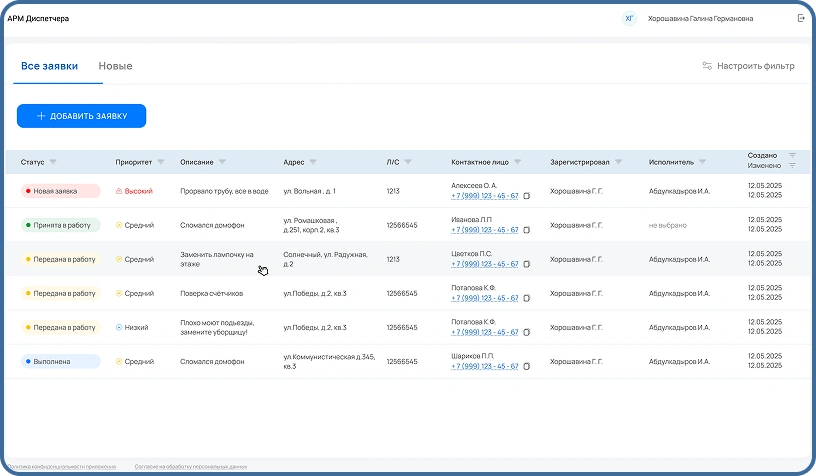This screenshot has height=476, width=816.
Task: Click the Высокий priority icon in first row
Action: [119, 190]
